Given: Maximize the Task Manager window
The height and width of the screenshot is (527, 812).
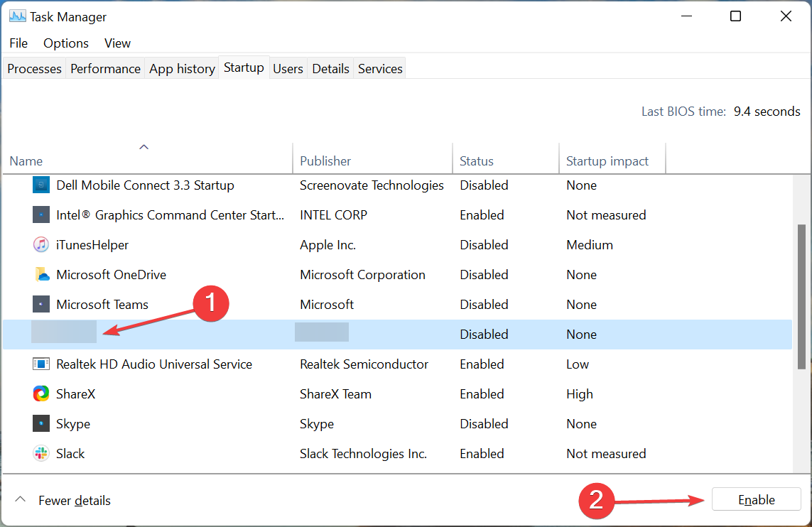Looking at the screenshot, I should 735,16.
